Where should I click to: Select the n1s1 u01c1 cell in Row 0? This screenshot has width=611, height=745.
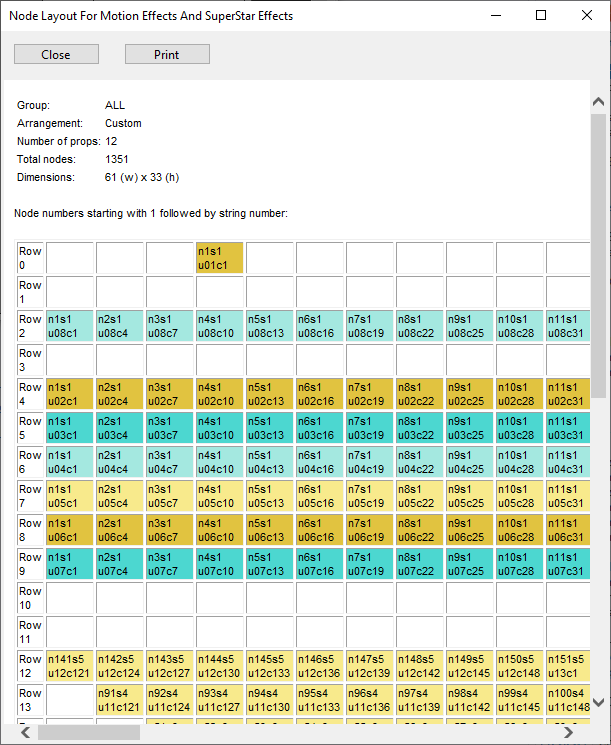tap(220, 258)
